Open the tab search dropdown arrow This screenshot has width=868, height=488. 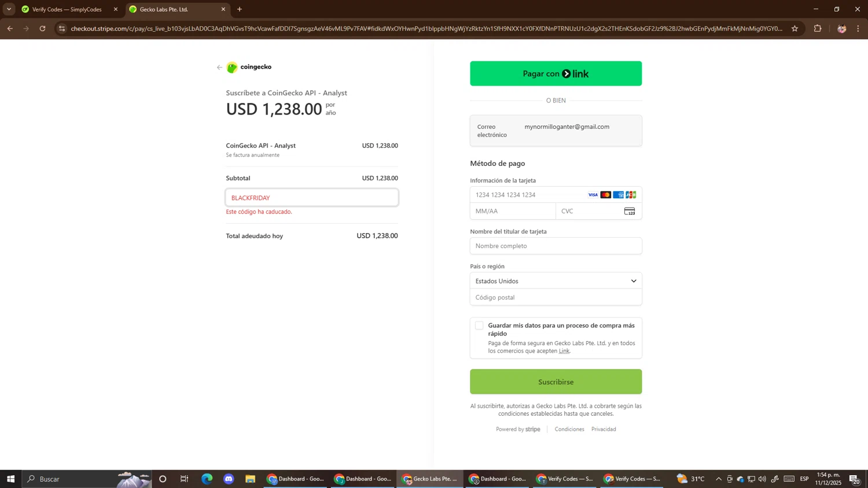(x=9, y=9)
